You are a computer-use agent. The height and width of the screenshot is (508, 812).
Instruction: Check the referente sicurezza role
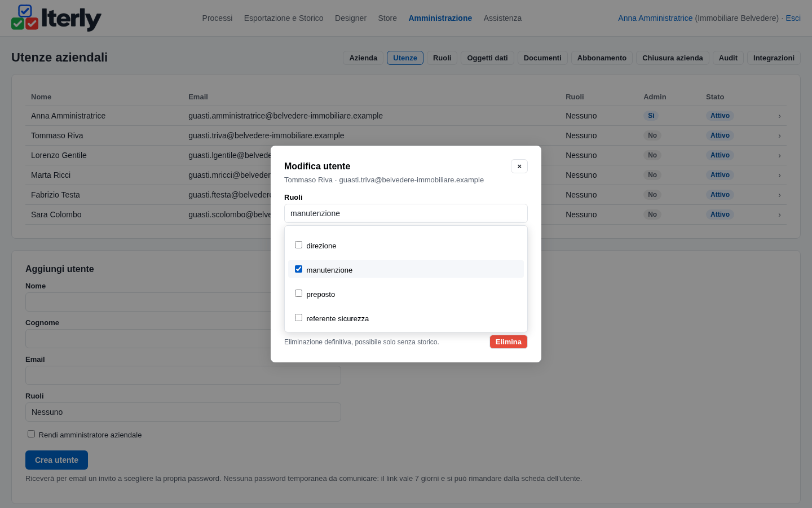pyautogui.click(x=299, y=318)
